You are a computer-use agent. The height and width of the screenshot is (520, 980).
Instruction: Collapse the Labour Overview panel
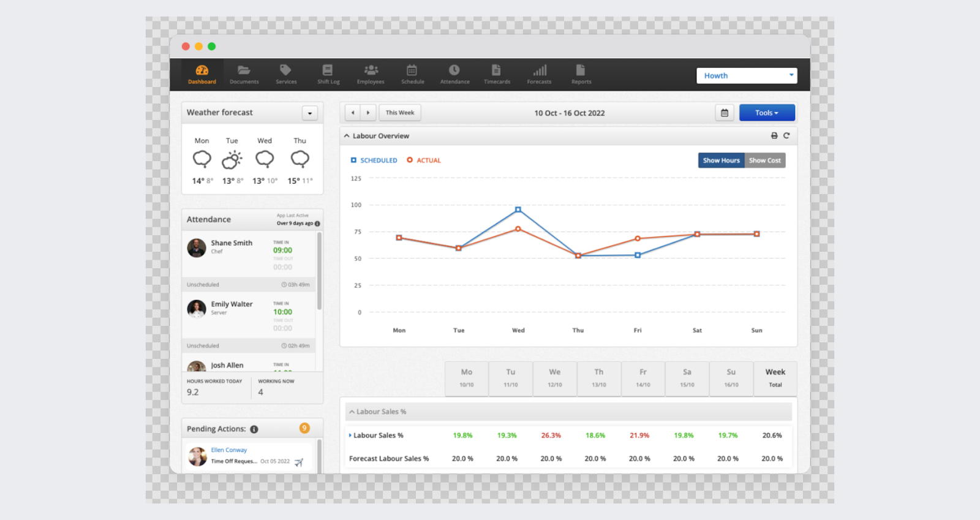click(347, 136)
